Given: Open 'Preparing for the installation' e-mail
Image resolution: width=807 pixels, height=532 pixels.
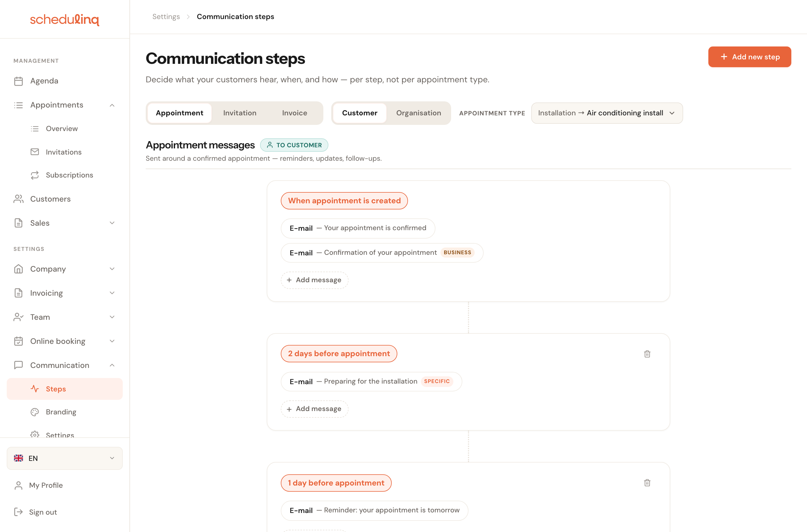Looking at the screenshot, I should pos(372,381).
